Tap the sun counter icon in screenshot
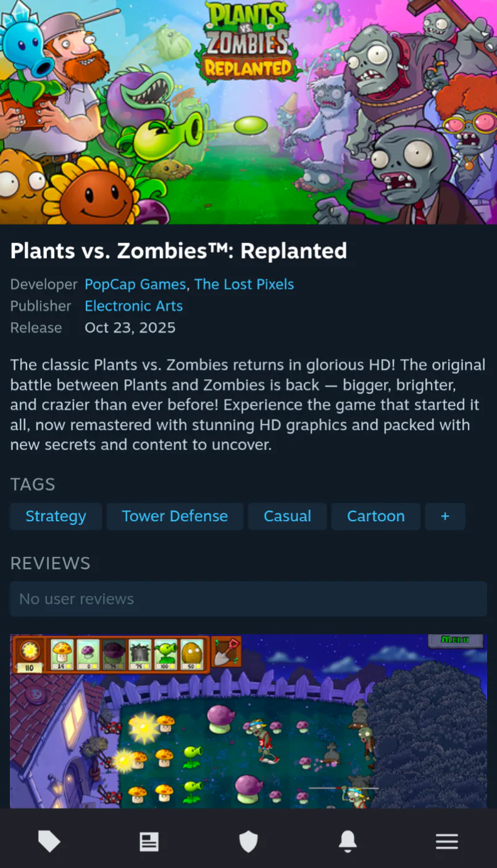Viewport: 497px width, 868px height. click(30, 655)
